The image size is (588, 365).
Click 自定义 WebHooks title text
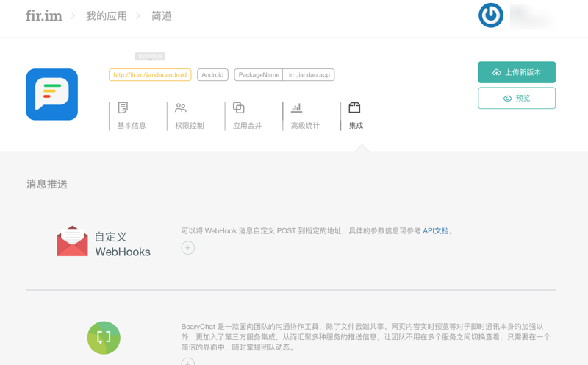click(x=123, y=244)
